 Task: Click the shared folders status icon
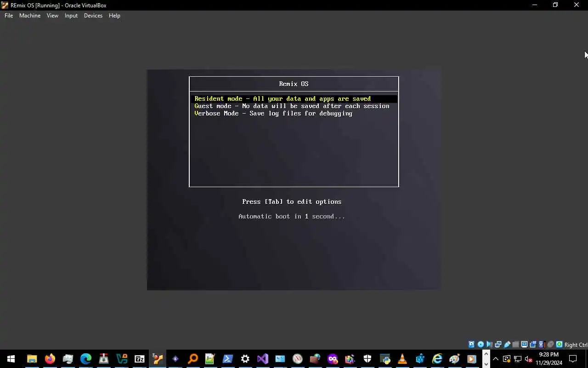(515, 345)
